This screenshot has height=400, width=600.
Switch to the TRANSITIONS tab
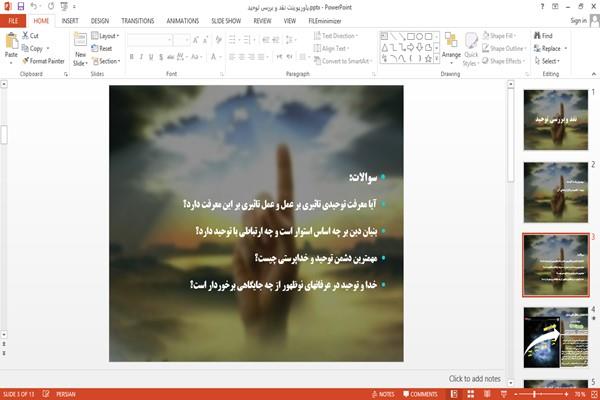pos(138,21)
